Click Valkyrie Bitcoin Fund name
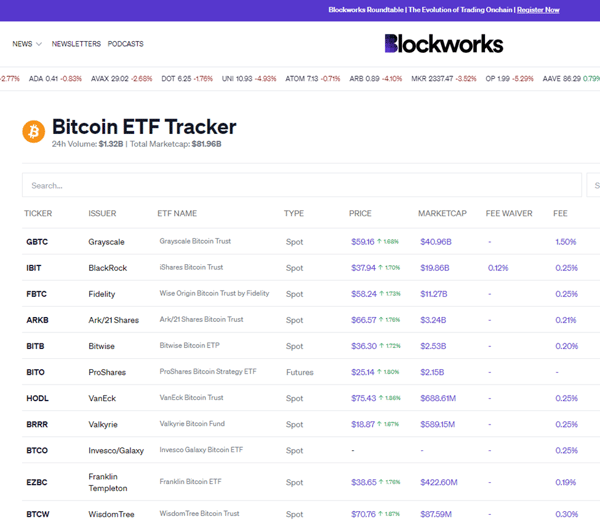Screen dimensions: 600x524 pyautogui.click(x=192, y=423)
